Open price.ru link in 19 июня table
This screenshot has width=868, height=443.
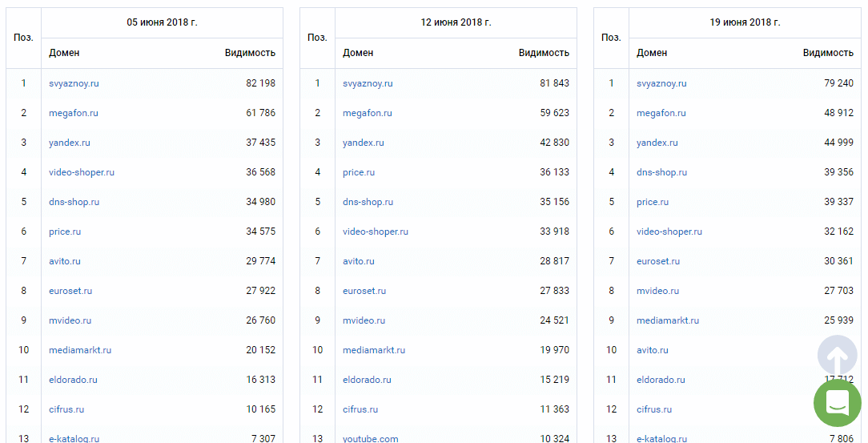pyautogui.click(x=653, y=202)
